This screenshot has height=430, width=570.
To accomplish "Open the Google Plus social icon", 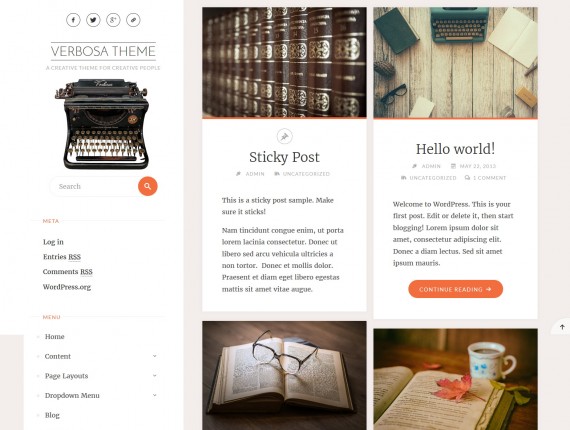I will [113, 20].
